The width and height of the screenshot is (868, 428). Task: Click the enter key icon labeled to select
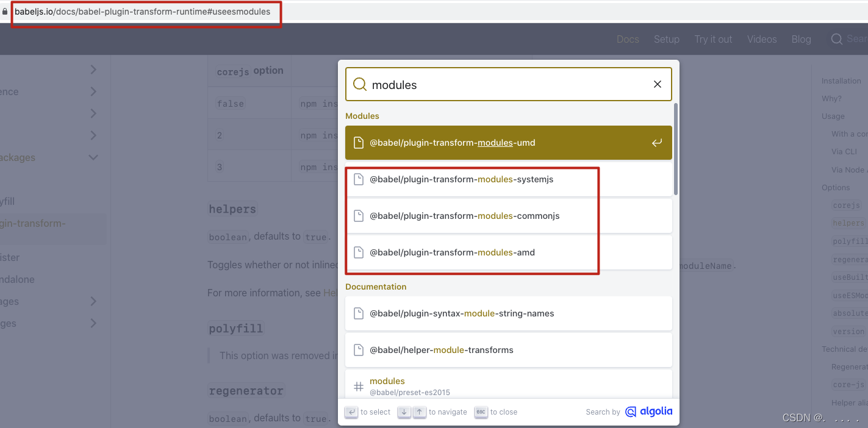[x=351, y=412]
